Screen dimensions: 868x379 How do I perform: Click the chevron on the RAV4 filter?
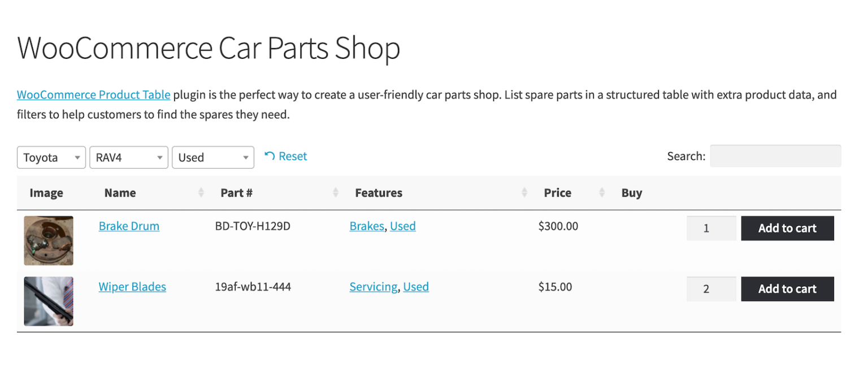point(160,157)
